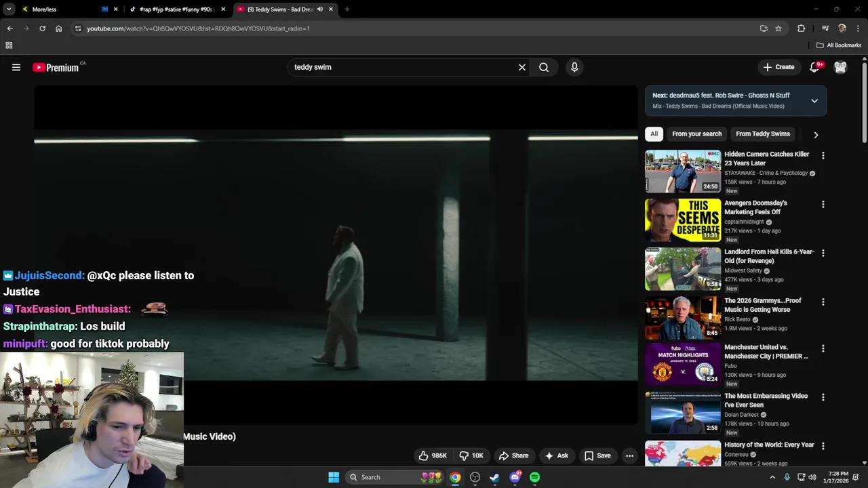This screenshot has height=488, width=868.
Task: Open options for Manchester United vs. City video
Action: pyautogui.click(x=823, y=348)
